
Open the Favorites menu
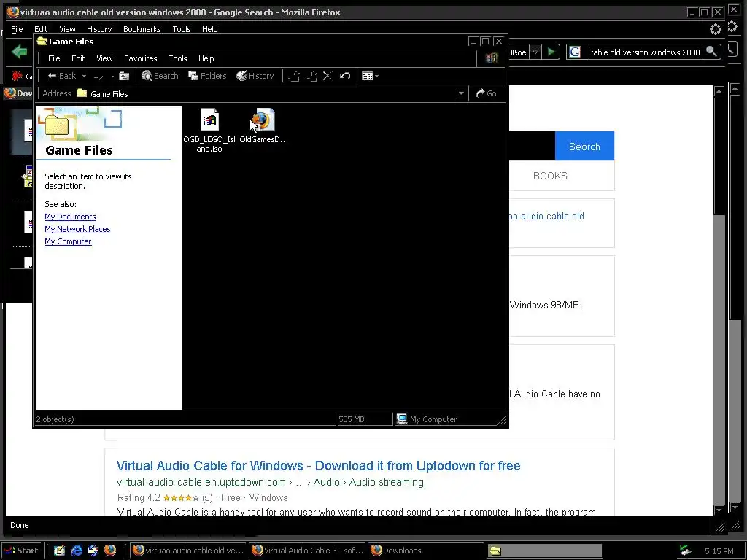point(141,58)
